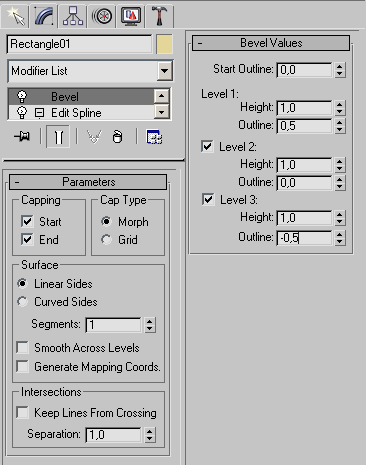Select Linear Sides surface option
Image resolution: width=366 pixels, height=465 pixels.
22,284
